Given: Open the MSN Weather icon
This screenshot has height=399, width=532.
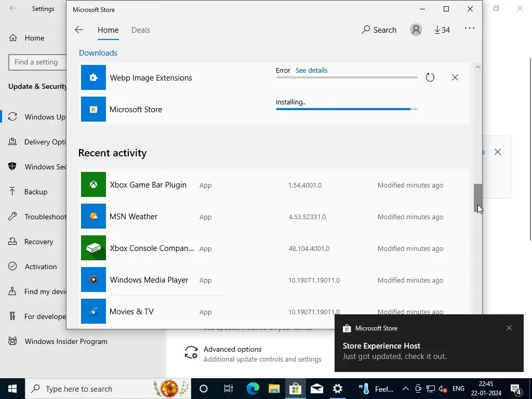Looking at the screenshot, I should 94,216.
